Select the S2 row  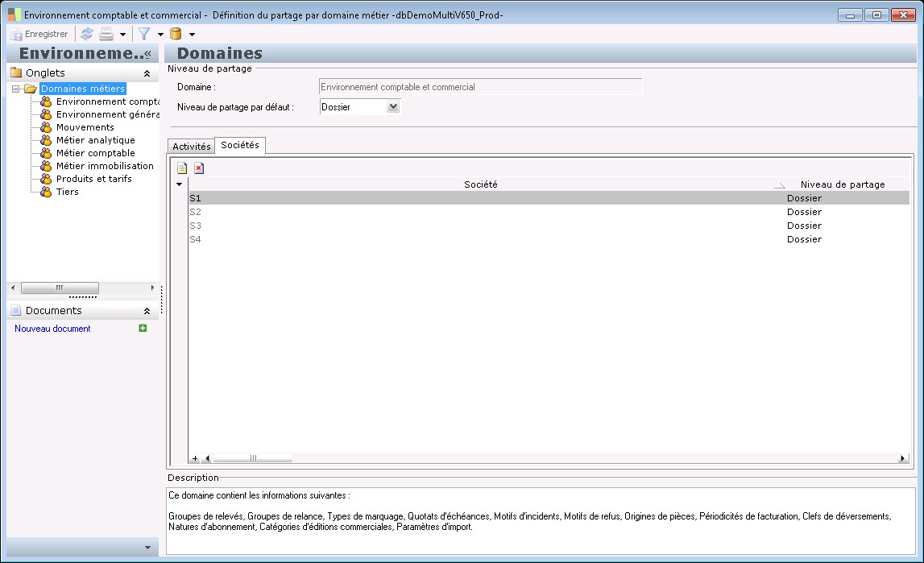coord(549,212)
